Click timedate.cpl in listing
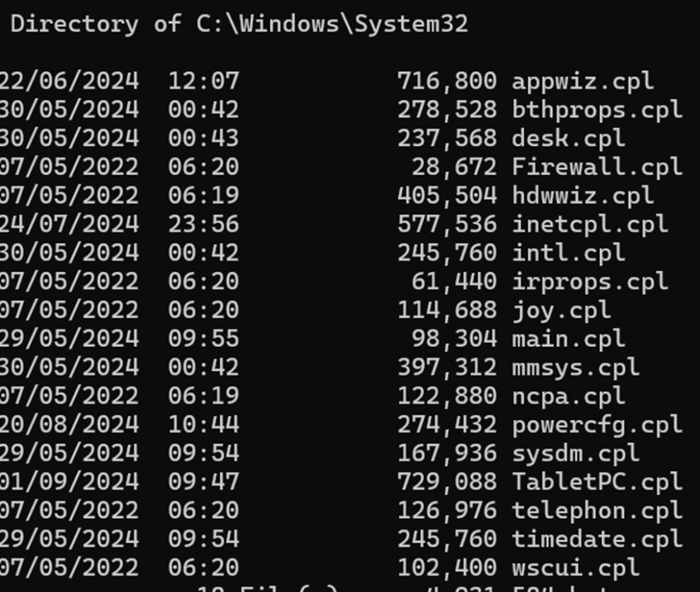 pyautogui.click(x=597, y=540)
